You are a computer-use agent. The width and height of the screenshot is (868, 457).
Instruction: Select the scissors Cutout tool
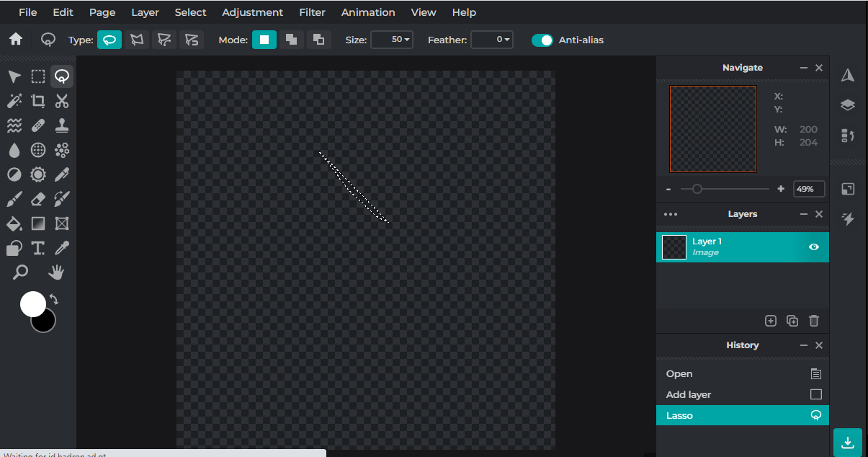[x=62, y=102]
